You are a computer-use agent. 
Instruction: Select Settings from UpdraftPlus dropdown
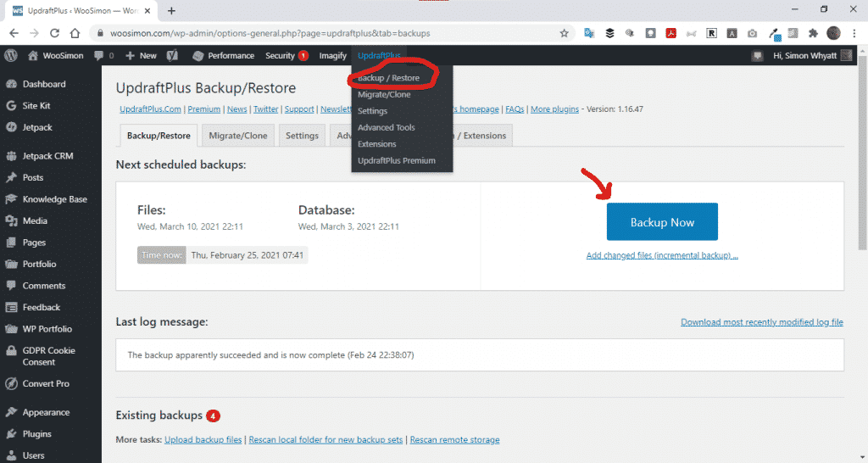click(x=373, y=111)
